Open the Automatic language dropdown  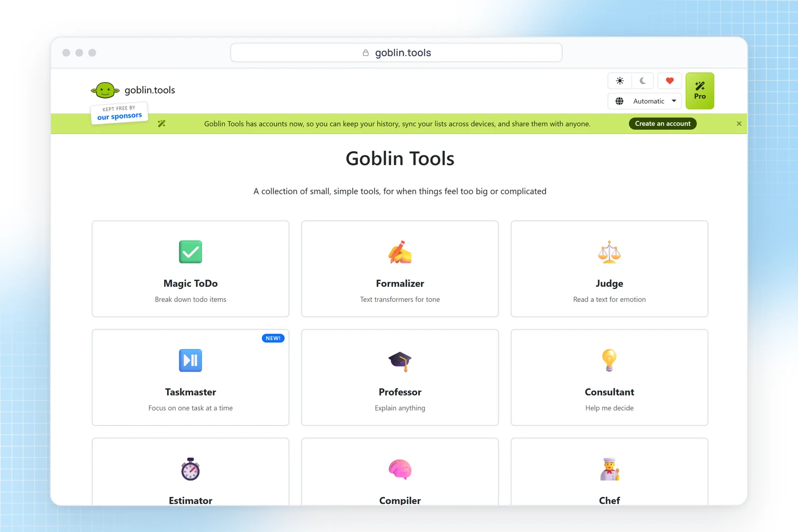(x=645, y=101)
